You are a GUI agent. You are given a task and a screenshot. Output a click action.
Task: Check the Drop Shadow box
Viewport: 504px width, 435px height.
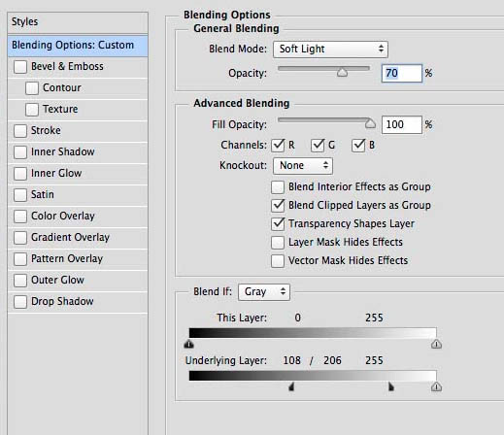[20, 302]
